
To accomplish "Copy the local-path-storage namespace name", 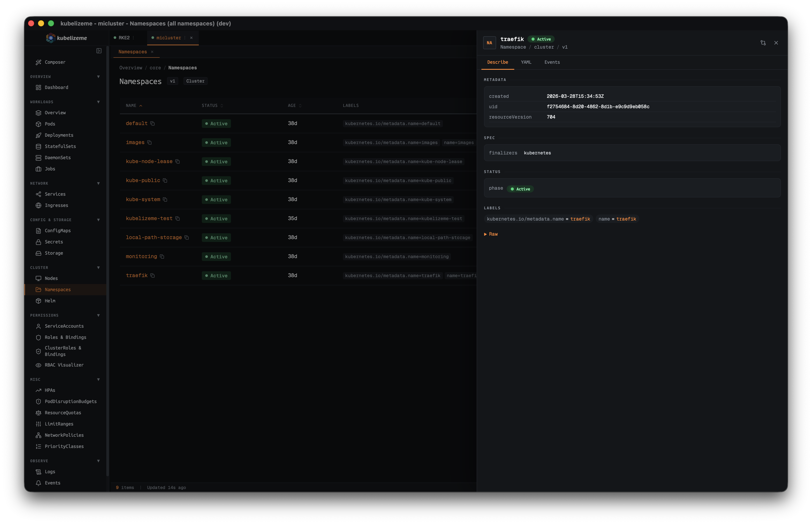I will click(186, 238).
